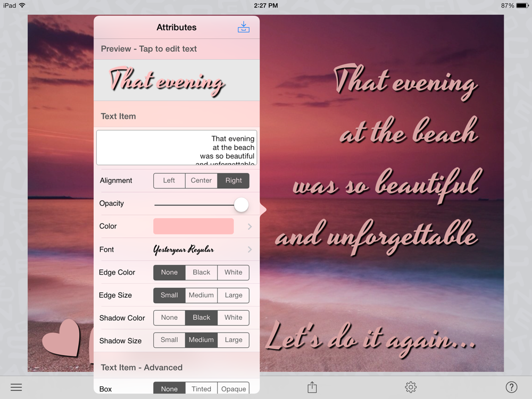Choose Medium Edge Size
The width and height of the screenshot is (532, 399).
(201, 295)
